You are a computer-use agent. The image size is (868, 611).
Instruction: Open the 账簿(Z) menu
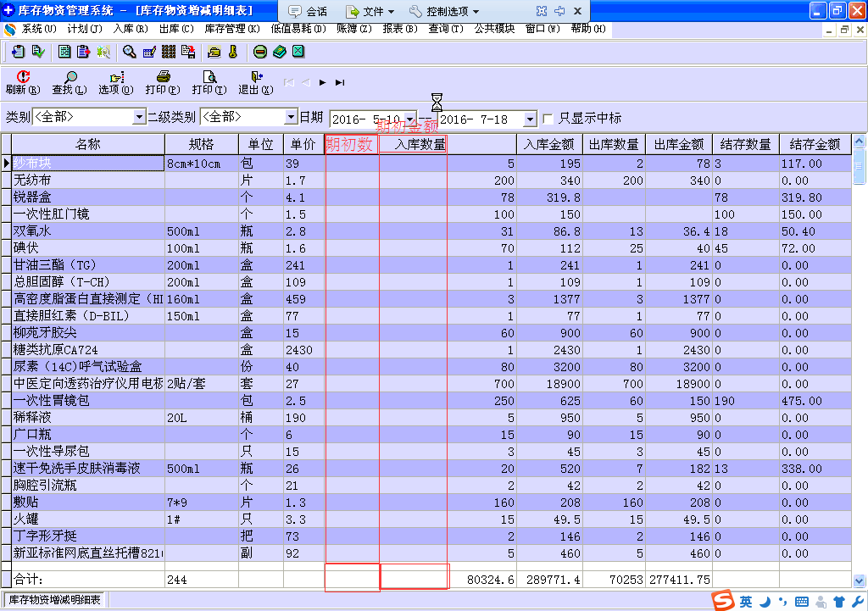353,29
